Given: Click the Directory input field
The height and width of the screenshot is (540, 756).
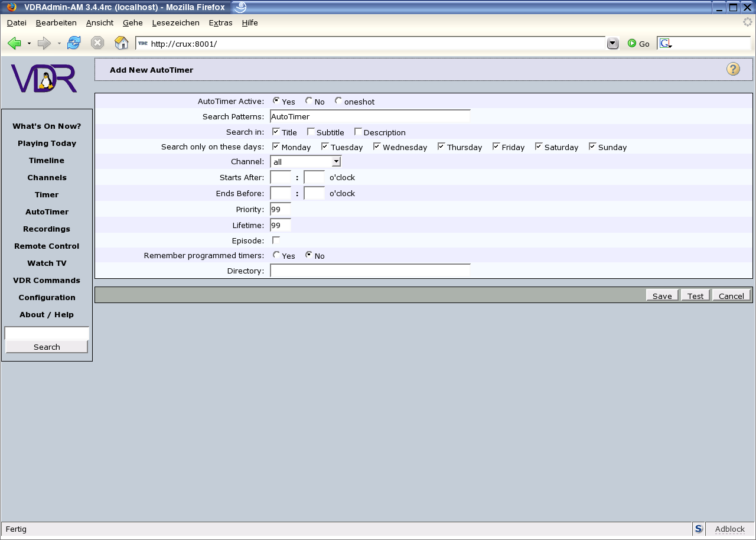Looking at the screenshot, I should click(370, 271).
